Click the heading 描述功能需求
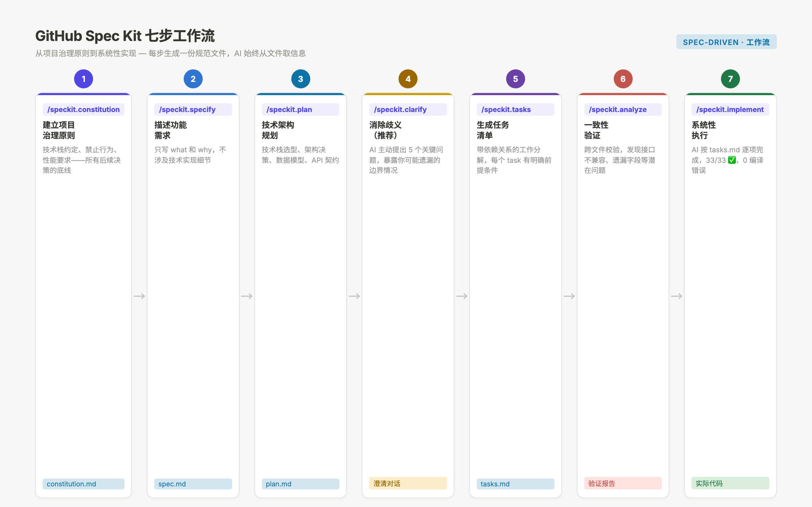The width and height of the screenshot is (812, 507). (x=171, y=130)
